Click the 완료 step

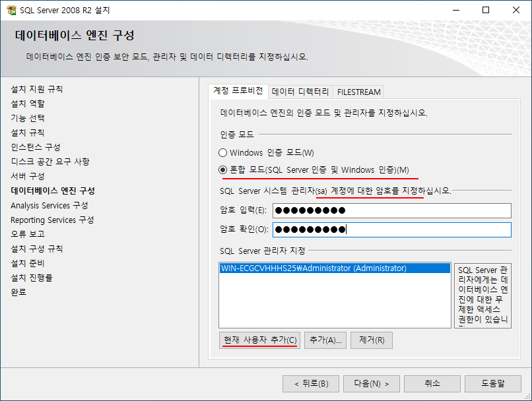pyautogui.click(x=18, y=292)
